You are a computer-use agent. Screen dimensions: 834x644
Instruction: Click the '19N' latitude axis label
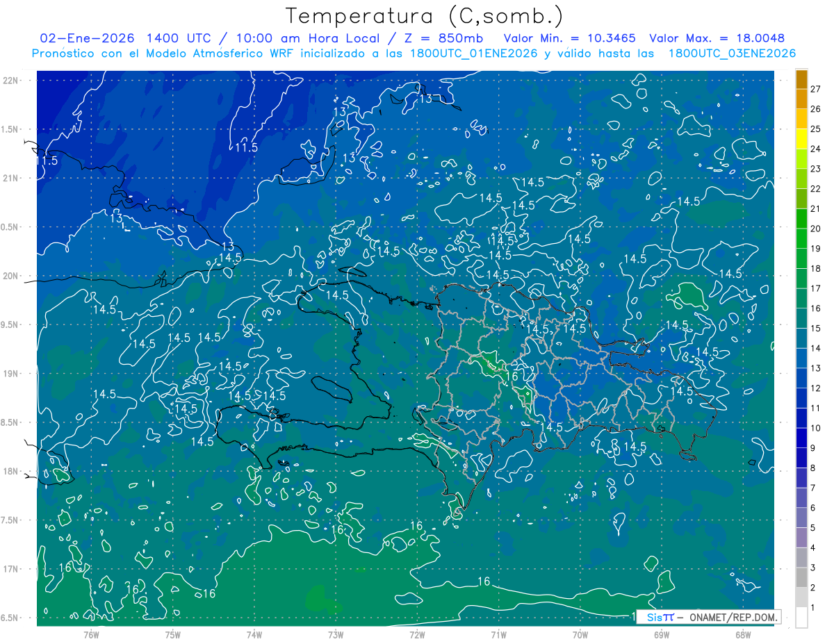10,373
